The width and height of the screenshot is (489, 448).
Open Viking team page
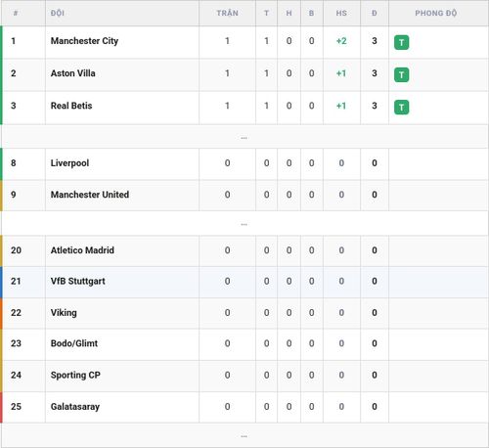[x=64, y=313]
